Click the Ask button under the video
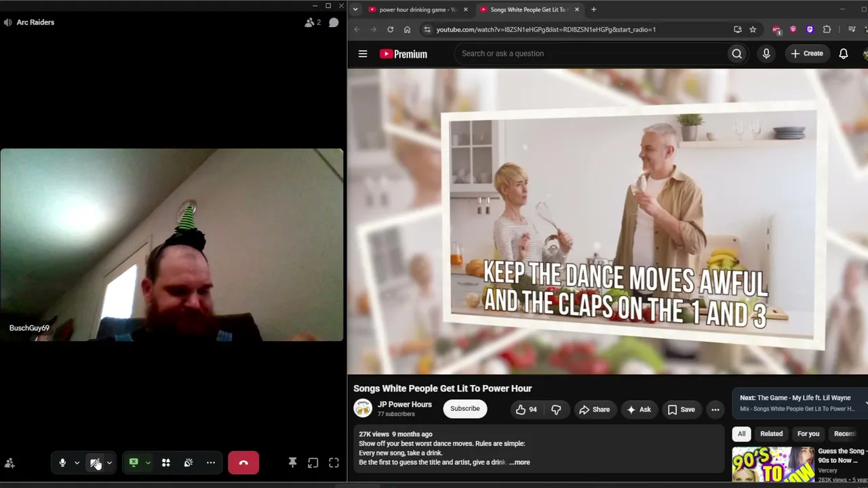The width and height of the screenshot is (868, 488). (x=639, y=409)
